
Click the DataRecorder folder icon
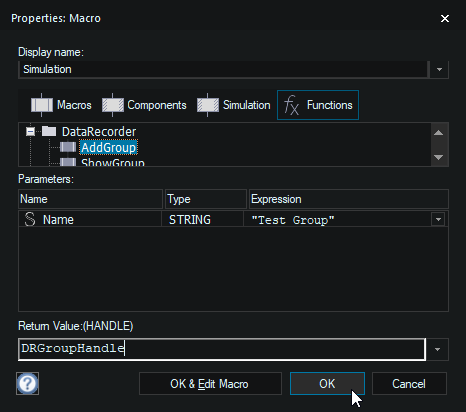pos(49,131)
